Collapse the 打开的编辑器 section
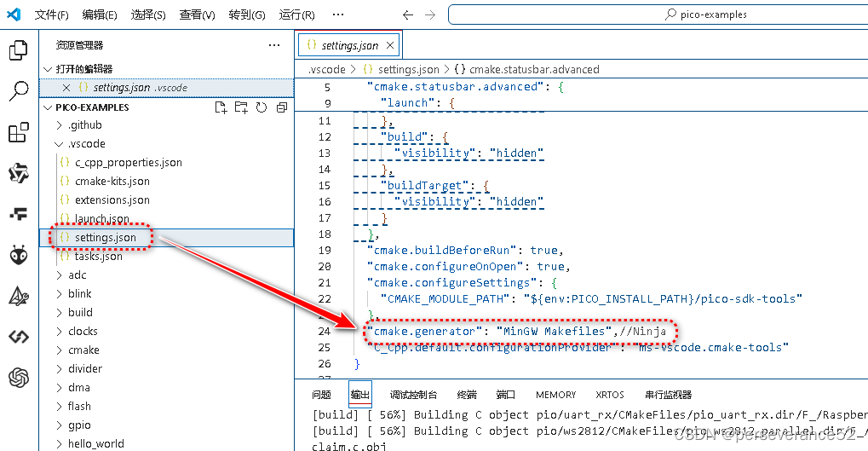The height and width of the screenshot is (451, 868). [x=49, y=69]
